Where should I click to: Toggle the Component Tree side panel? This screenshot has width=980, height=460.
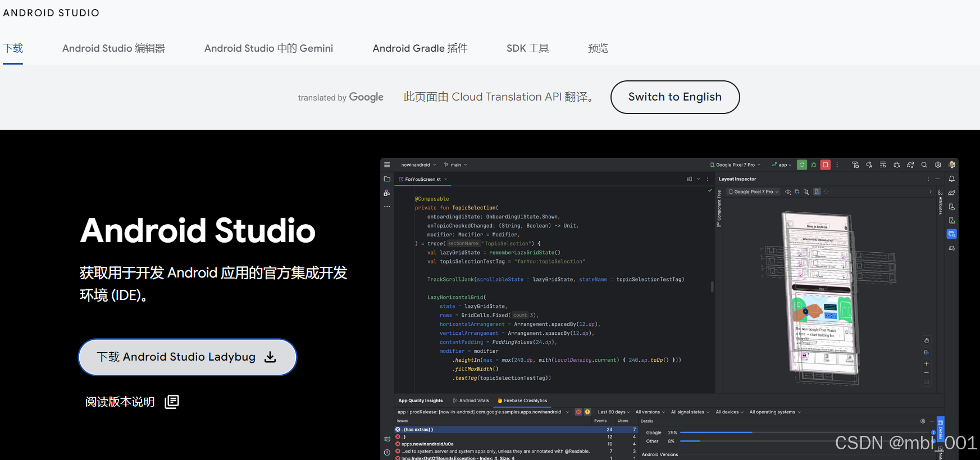719,208
